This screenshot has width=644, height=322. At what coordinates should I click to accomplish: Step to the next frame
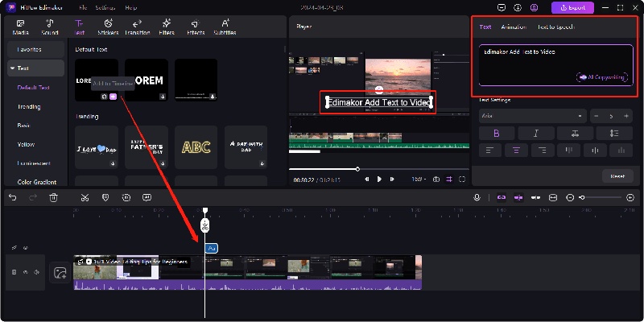coord(392,180)
